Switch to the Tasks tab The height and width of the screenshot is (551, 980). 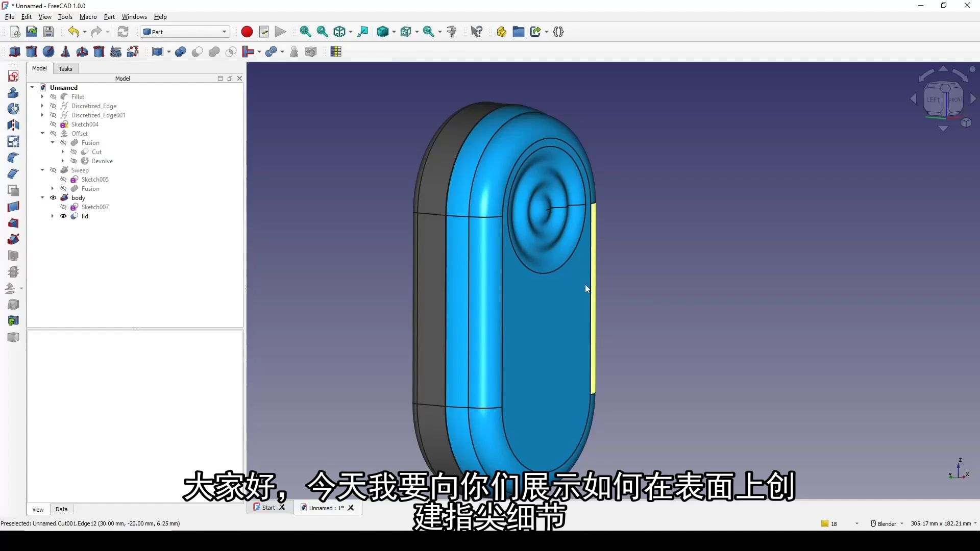pyautogui.click(x=65, y=68)
